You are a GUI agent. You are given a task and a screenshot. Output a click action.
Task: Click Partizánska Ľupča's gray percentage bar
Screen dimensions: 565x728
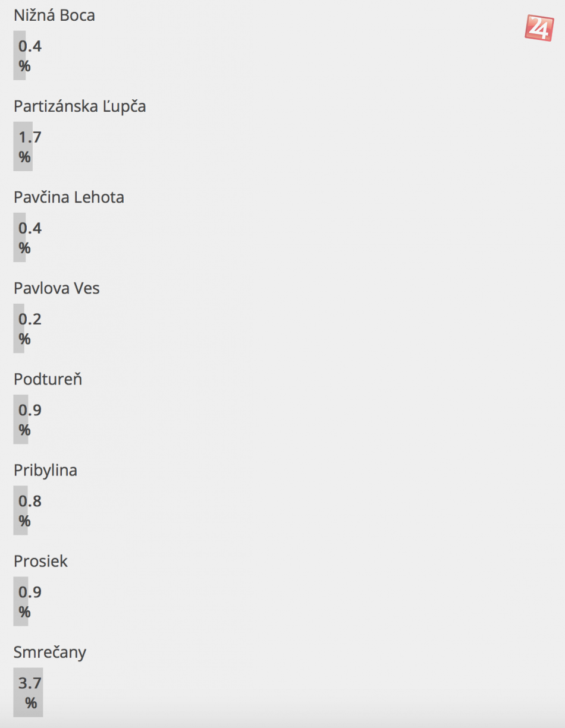tap(23, 146)
